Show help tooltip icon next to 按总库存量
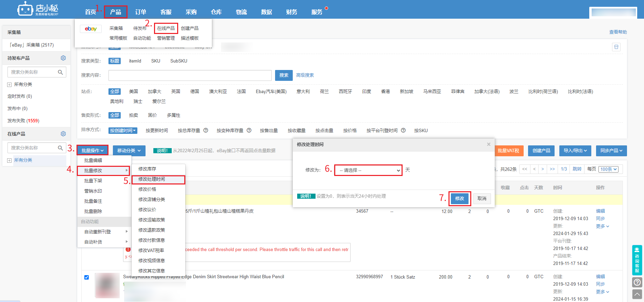The width and height of the screenshot is (644, 302). click(206, 130)
